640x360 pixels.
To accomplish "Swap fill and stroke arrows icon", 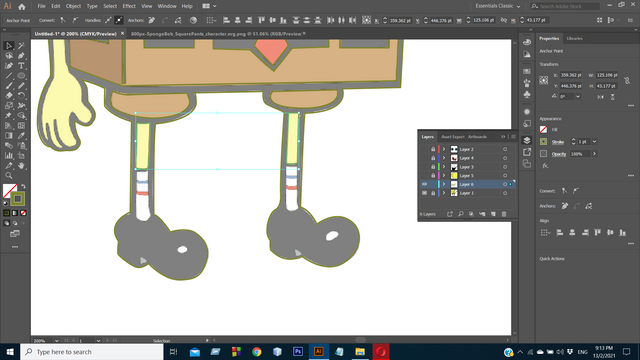I will click(23, 187).
